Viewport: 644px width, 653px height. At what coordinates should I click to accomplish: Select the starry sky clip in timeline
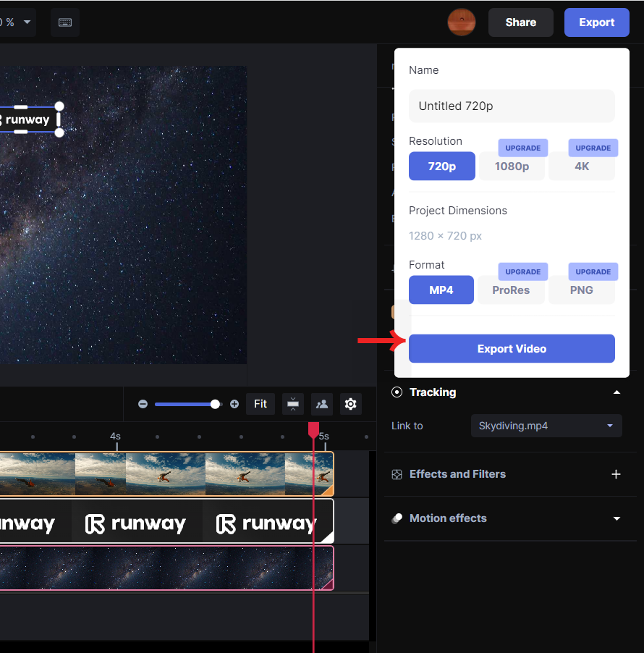(166, 568)
